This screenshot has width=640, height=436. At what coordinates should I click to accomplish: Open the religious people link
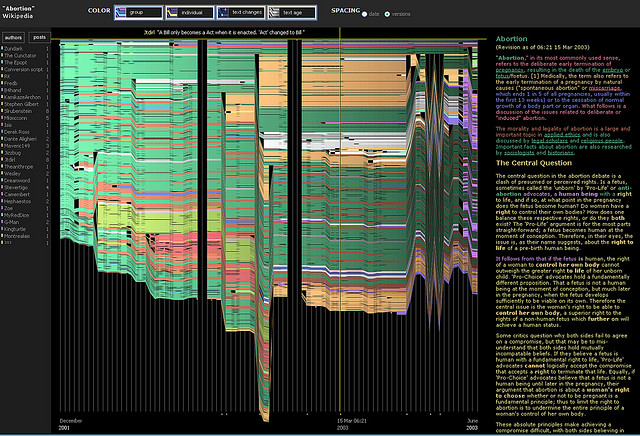(602, 141)
